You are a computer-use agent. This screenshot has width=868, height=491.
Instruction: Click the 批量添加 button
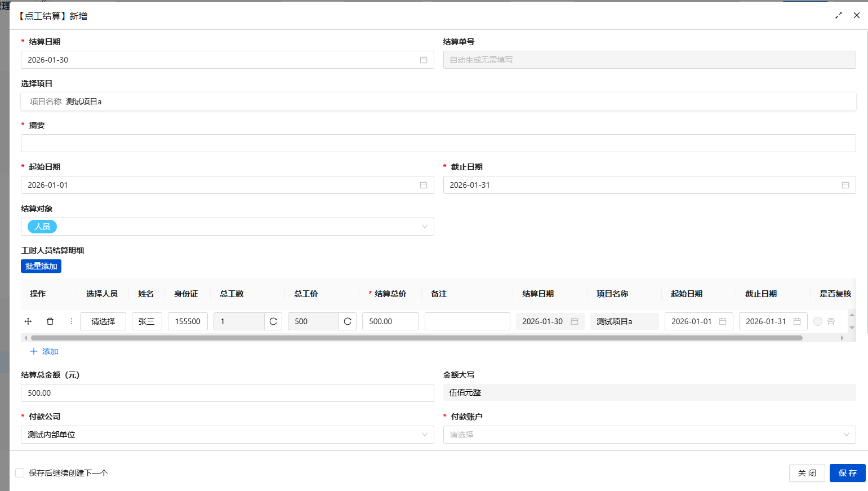tap(41, 266)
